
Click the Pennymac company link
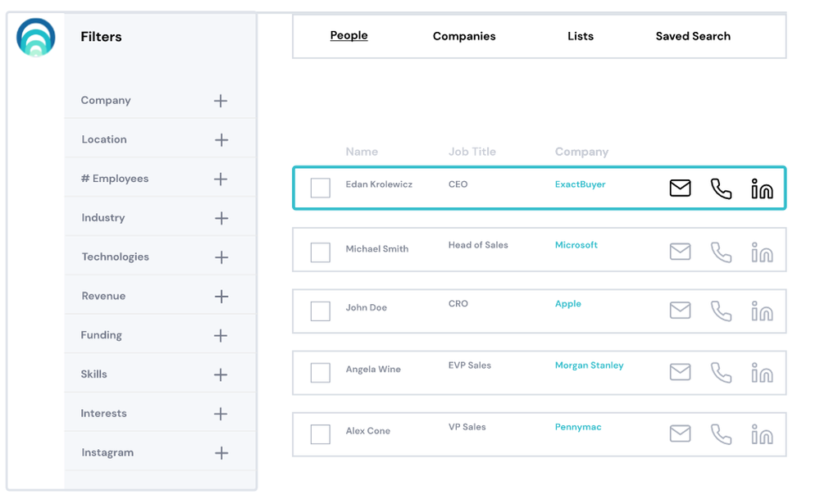pos(578,427)
